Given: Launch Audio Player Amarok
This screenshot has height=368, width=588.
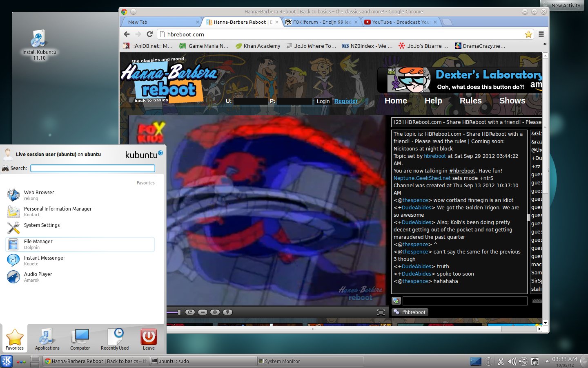Looking at the screenshot, I should [x=80, y=277].
